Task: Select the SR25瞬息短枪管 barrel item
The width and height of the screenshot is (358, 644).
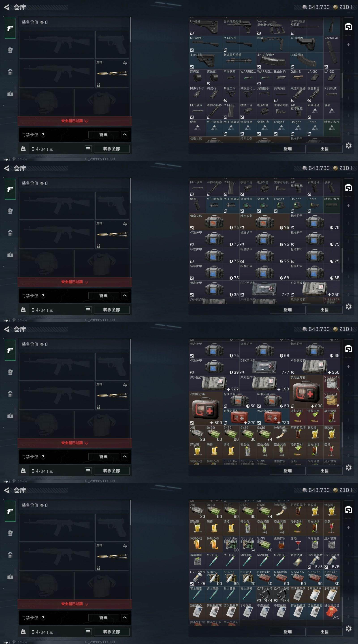Action: [x=307, y=27]
